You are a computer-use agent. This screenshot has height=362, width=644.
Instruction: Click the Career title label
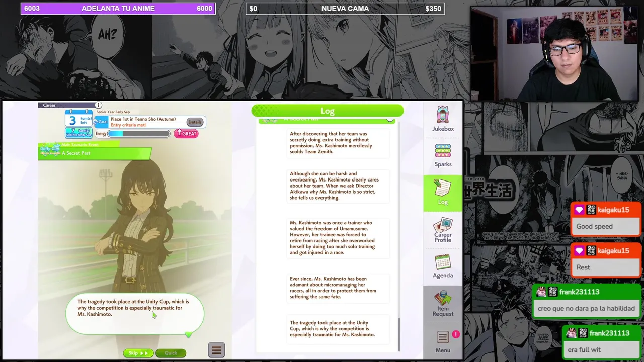[49, 105]
